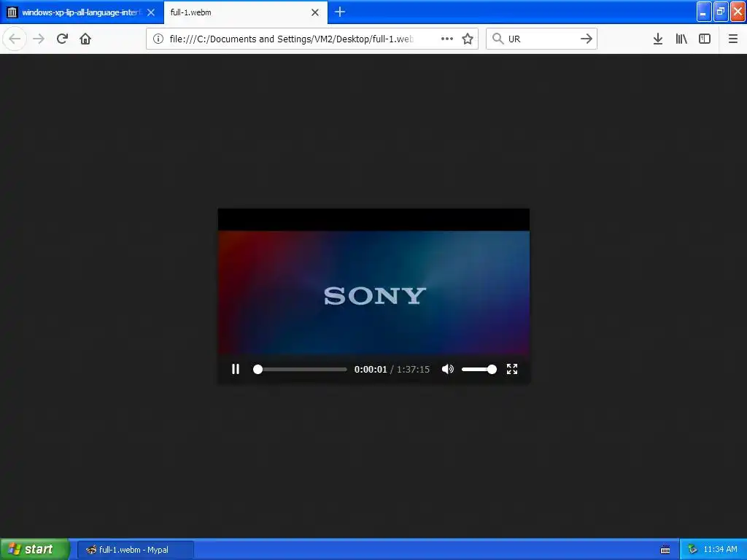Toggle the sidebar view
This screenshot has height=560, width=747.
pyautogui.click(x=705, y=39)
